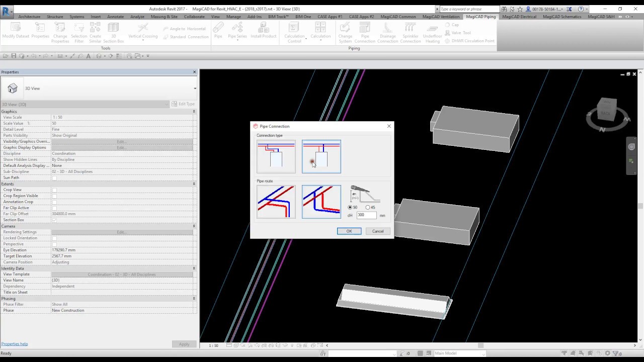Select the Sprinkler Connection tool

(410, 33)
